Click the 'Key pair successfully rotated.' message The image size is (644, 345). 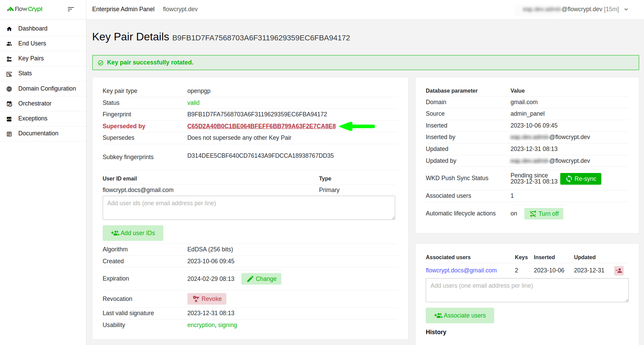[x=150, y=62]
